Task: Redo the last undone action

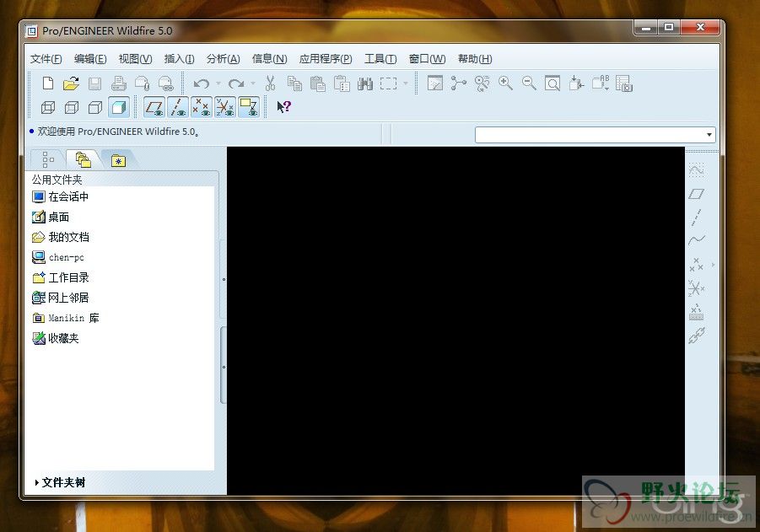Action: [236, 83]
